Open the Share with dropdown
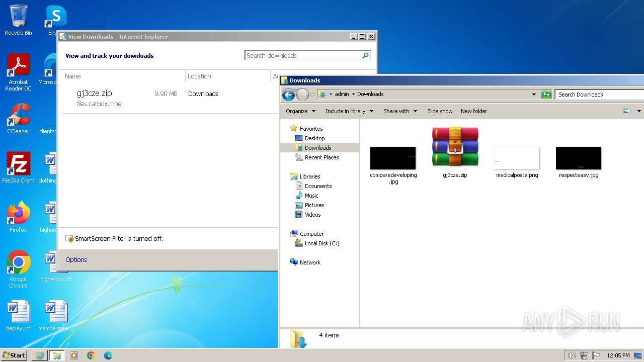This screenshot has height=362, width=644. point(400,111)
